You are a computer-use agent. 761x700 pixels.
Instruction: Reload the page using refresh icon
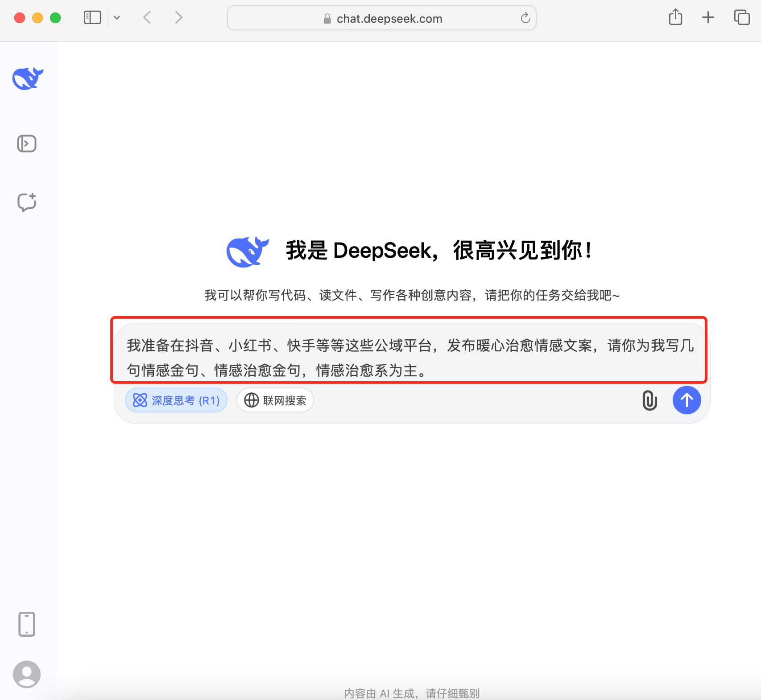click(x=525, y=18)
